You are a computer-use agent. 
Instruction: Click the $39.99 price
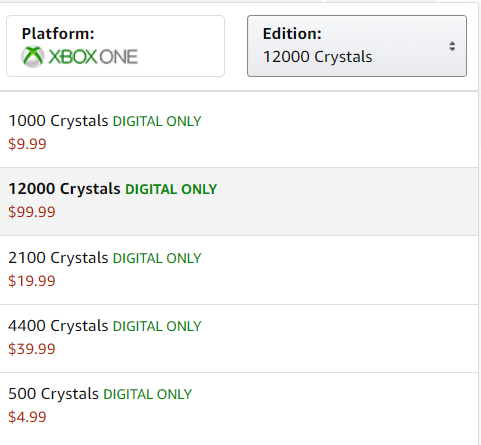32,349
